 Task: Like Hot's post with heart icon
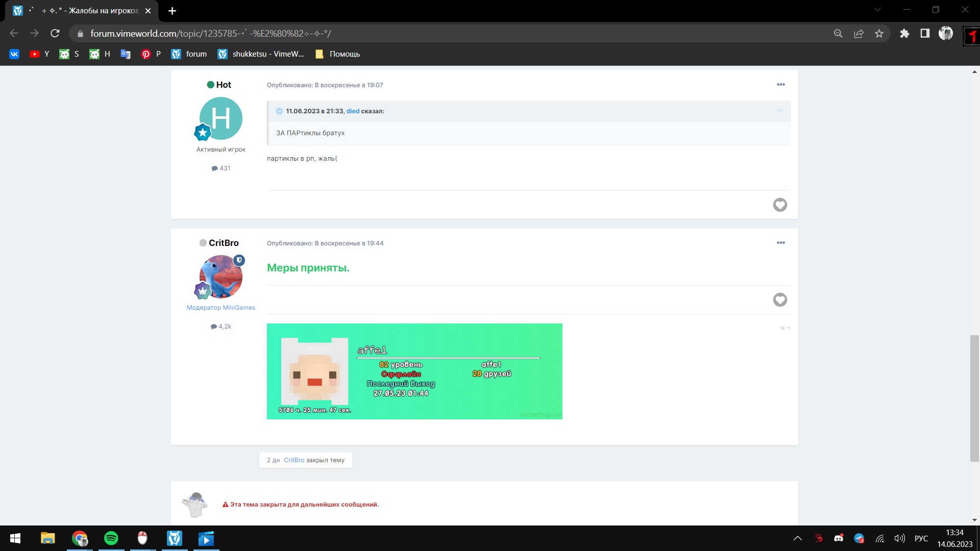coord(780,205)
